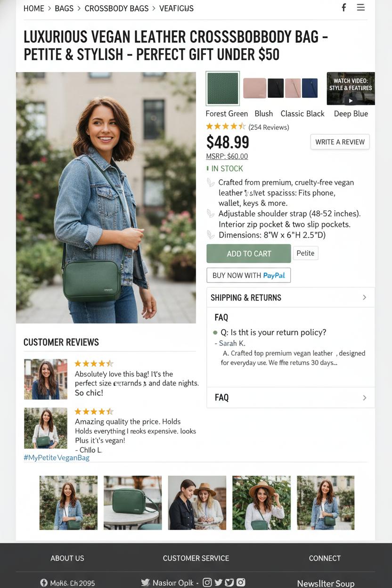392x588 pixels.
Task: Click the grey Twitter icon before Nasior Oplk
Action: tap(146, 583)
